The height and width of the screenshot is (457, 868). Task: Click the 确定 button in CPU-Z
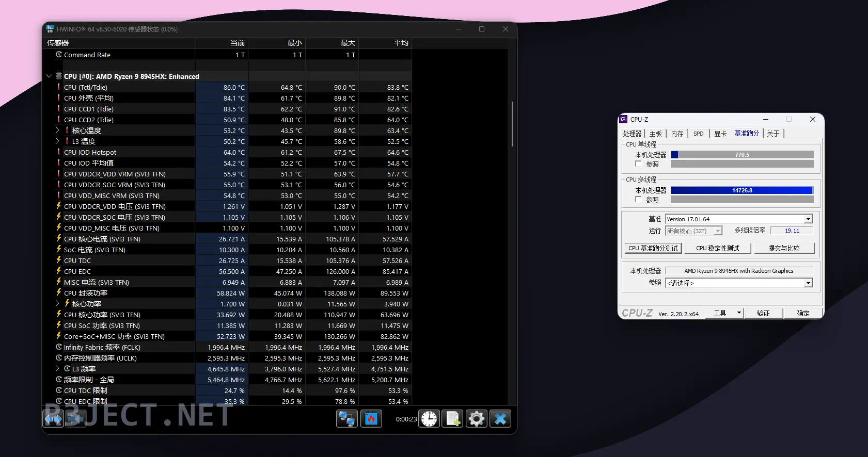pyautogui.click(x=803, y=313)
